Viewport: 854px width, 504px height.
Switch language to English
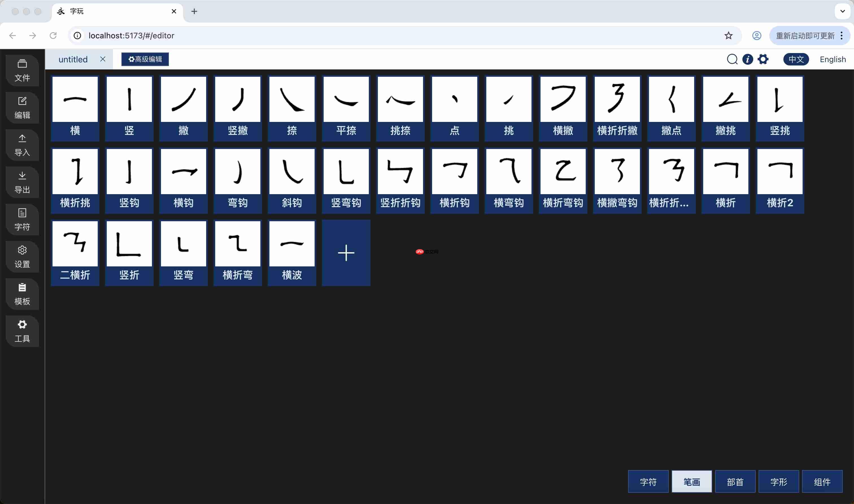pyautogui.click(x=833, y=59)
